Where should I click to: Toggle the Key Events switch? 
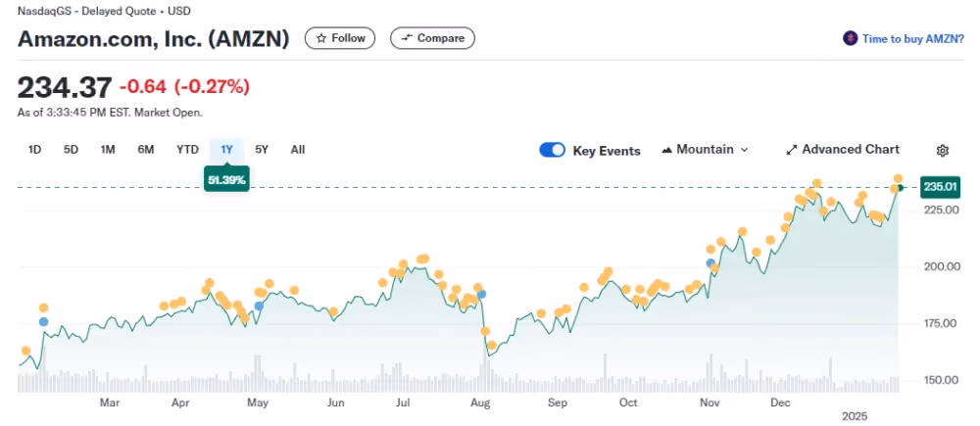(552, 150)
